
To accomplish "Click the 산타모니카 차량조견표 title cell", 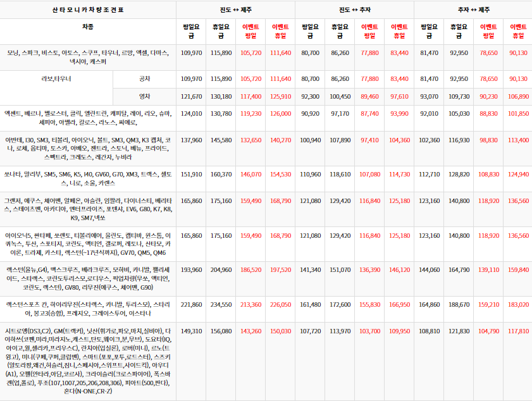I will tap(88, 10).
